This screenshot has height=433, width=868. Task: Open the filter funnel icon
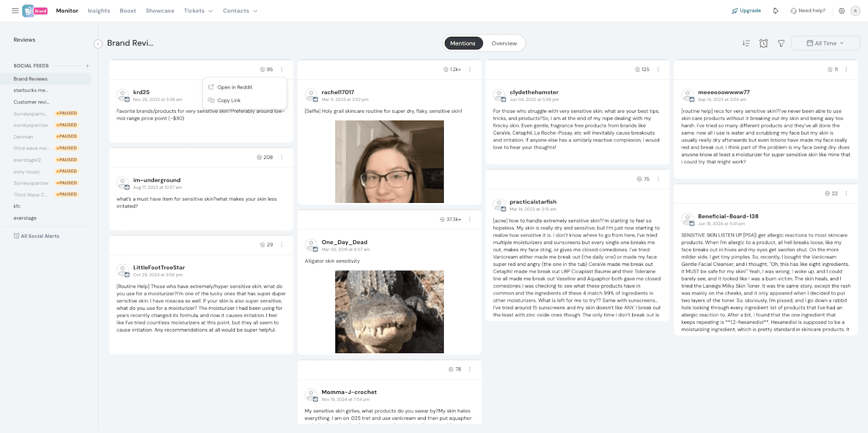781,43
